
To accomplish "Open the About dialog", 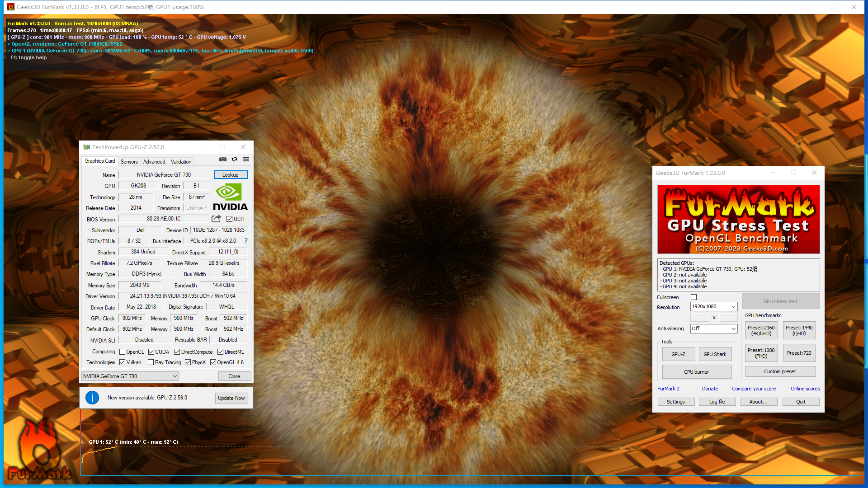I will coord(759,402).
